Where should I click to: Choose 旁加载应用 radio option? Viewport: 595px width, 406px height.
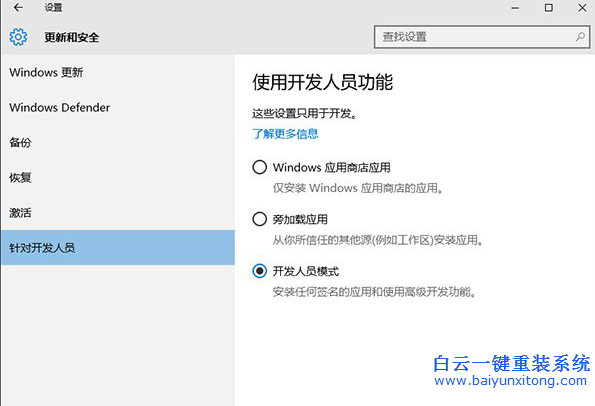(x=260, y=219)
